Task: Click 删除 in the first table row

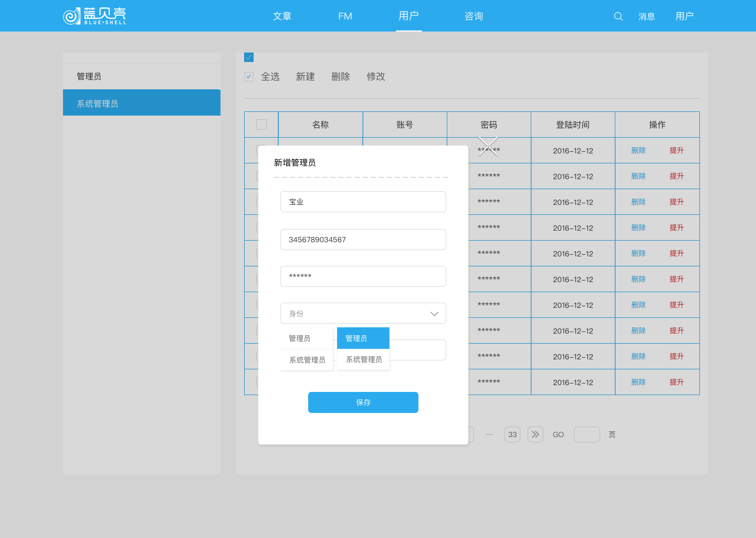Action: click(638, 150)
